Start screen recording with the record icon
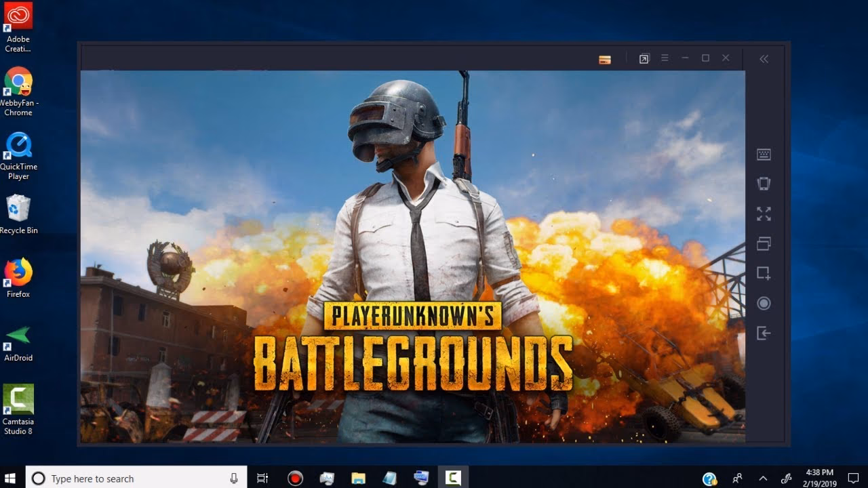Image resolution: width=868 pixels, height=488 pixels. pos(764,303)
